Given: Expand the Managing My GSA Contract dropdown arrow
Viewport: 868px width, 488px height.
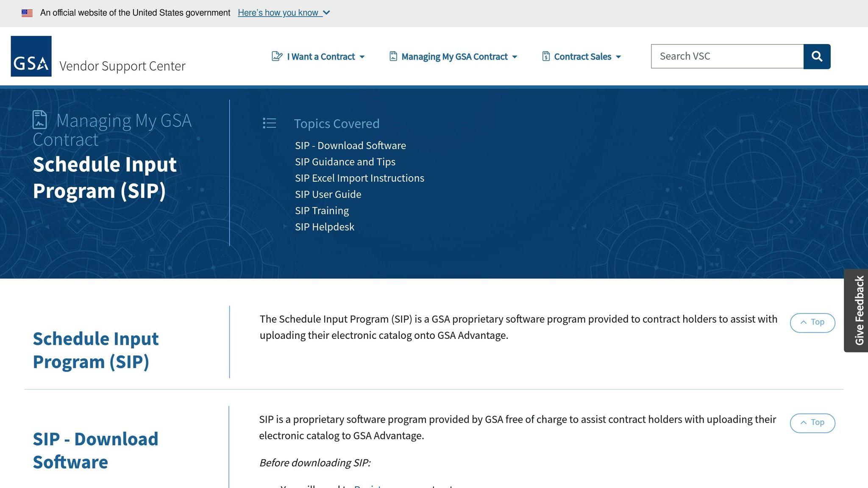Looking at the screenshot, I should (515, 57).
